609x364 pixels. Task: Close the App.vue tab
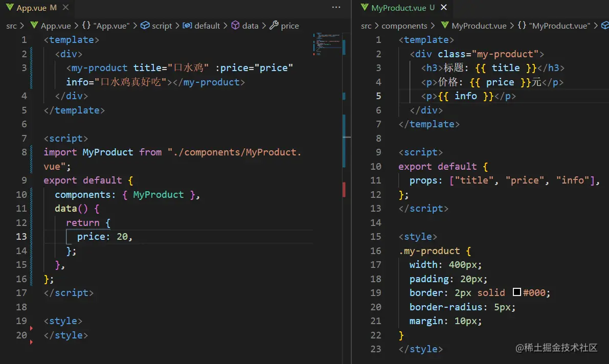pyautogui.click(x=65, y=7)
